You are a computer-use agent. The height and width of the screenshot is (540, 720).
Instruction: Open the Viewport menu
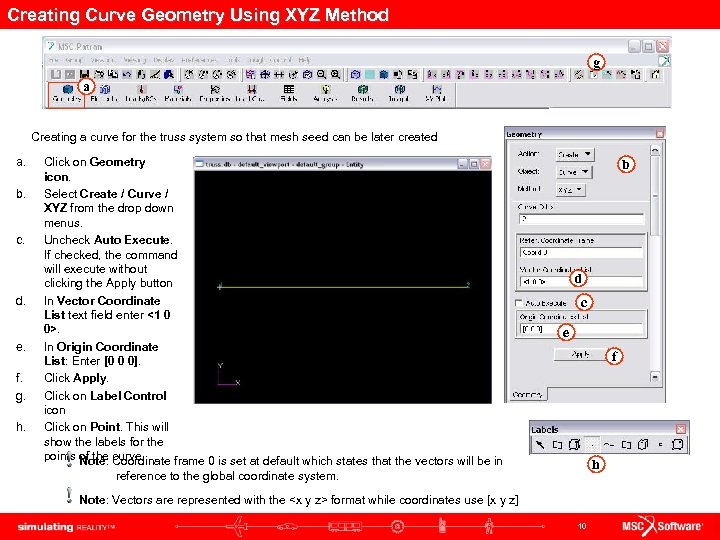pos(102,60)
